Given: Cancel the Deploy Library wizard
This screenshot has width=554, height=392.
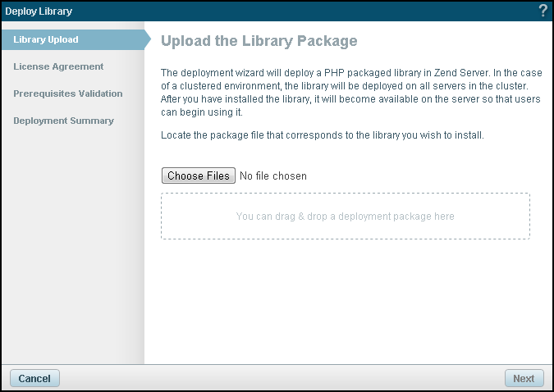Looking at the screenshot, I should (x=34, y=378).
